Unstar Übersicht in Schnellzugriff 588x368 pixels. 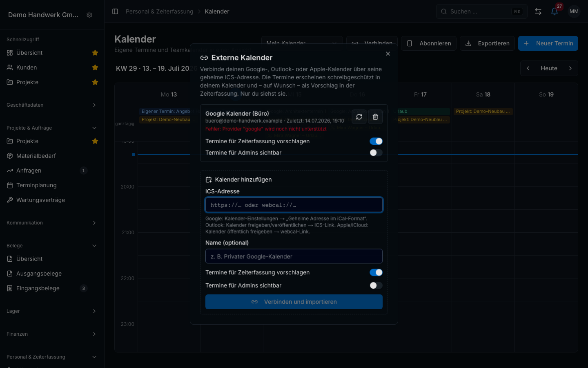coord(95,53)
